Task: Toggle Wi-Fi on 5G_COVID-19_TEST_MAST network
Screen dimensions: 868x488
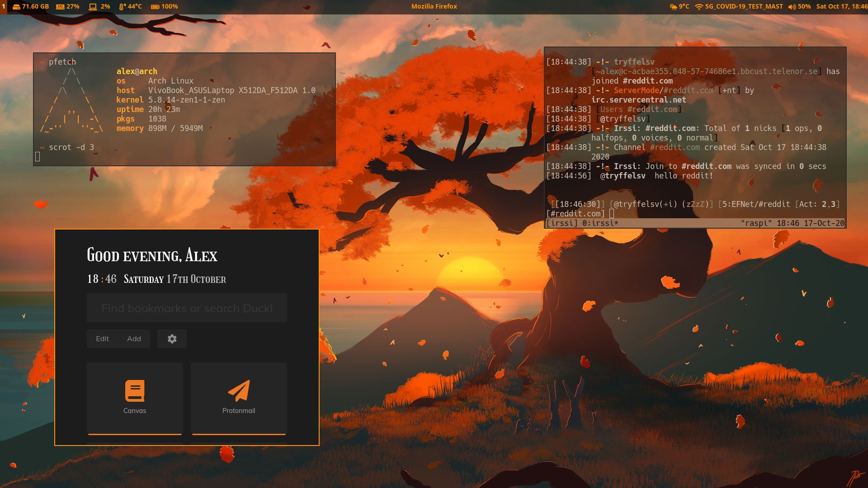Action: coord(698,6)
